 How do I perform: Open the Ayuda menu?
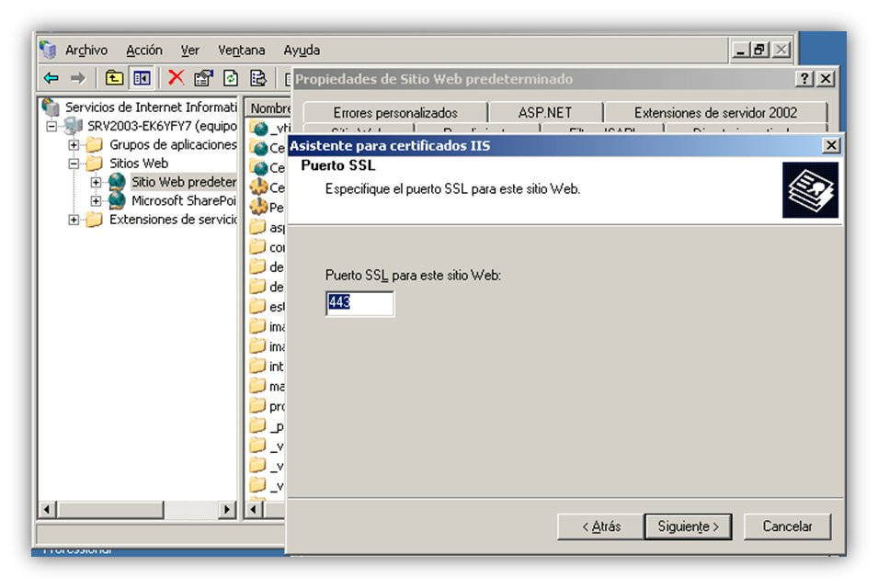(302, 51)
